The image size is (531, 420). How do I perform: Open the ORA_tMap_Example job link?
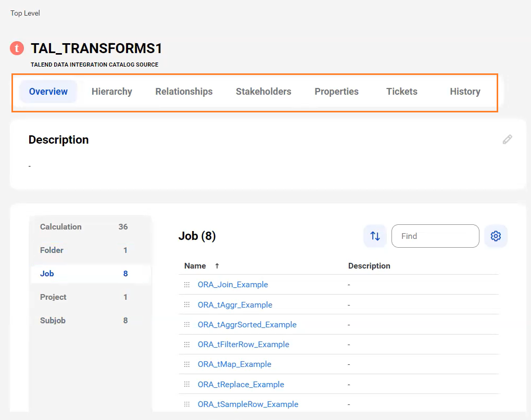pyautogui.click(x=234, y=364)
